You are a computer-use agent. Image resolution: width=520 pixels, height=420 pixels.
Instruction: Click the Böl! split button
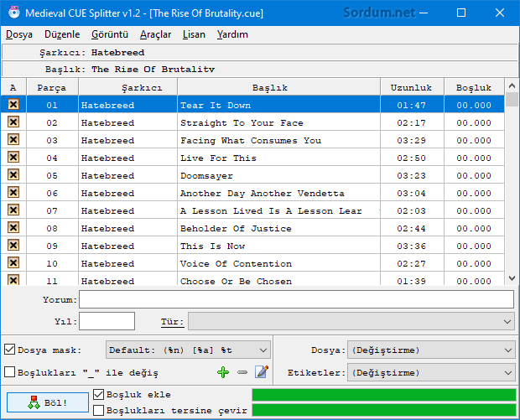point(48,402)
